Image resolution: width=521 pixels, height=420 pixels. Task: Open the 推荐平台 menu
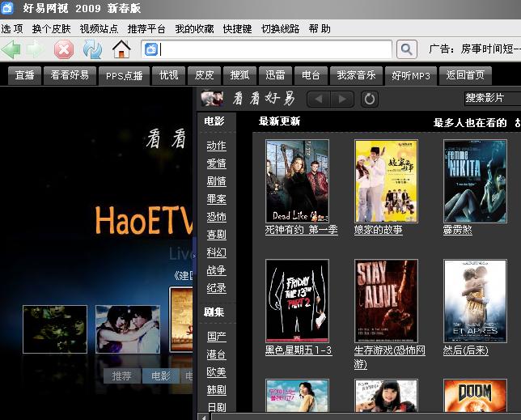click(x=146, y=29)
